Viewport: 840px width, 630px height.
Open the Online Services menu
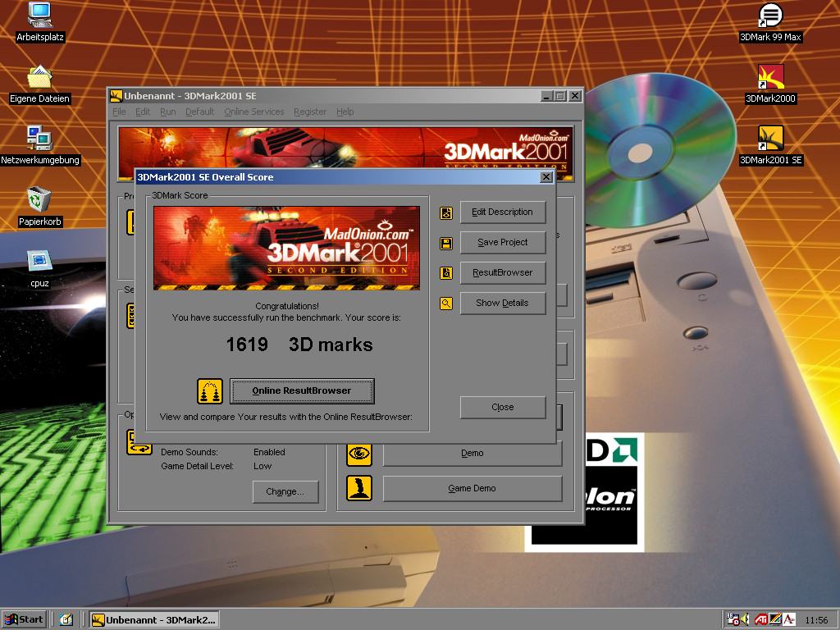click(254, 112)
